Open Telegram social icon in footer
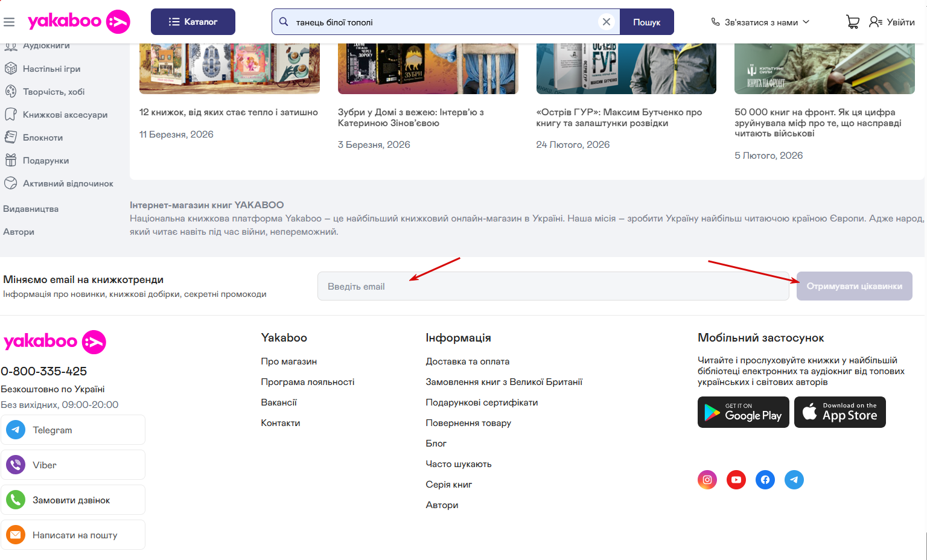927x560 pixels. (x=794, y=480)
